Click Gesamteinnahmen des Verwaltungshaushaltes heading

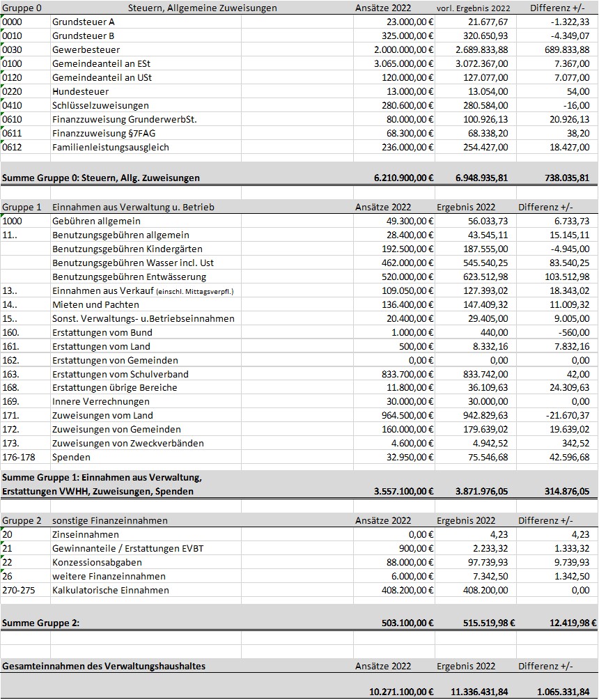[104, 666]
